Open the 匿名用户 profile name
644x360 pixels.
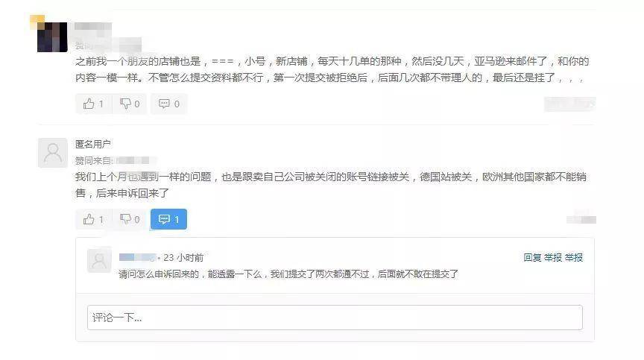93,144
